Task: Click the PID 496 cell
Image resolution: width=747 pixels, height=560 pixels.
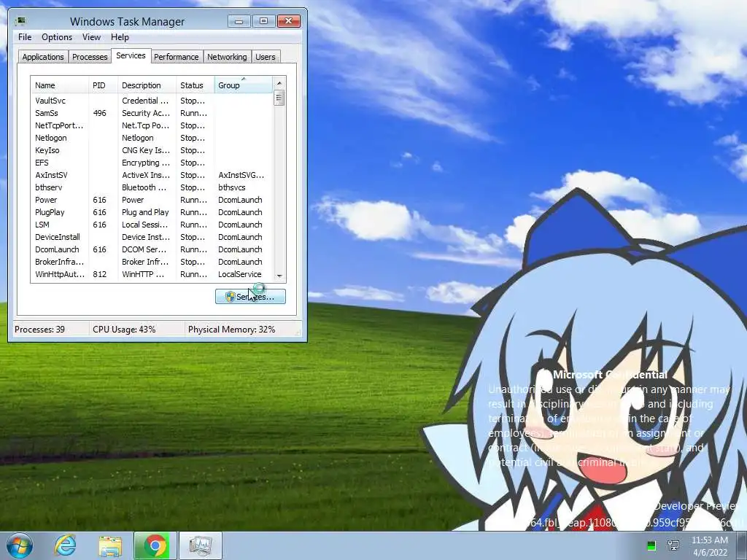Action: (99, 113)
